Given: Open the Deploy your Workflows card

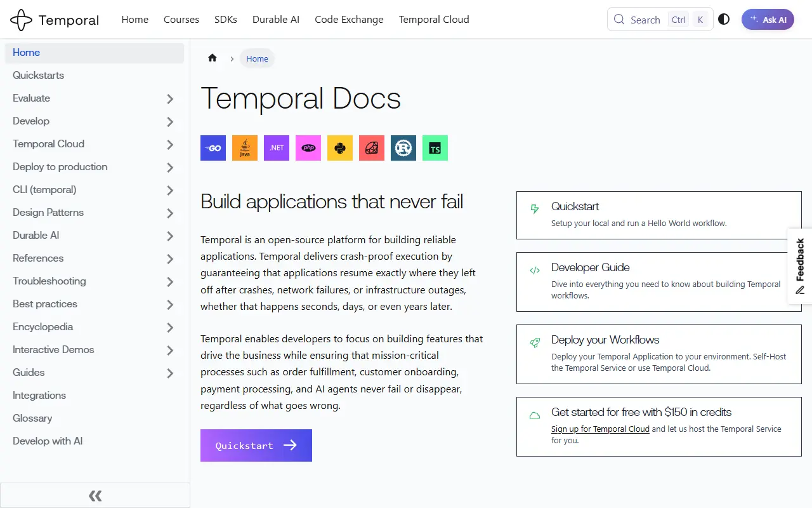Looking at the screenshot, I should [659, 354].
